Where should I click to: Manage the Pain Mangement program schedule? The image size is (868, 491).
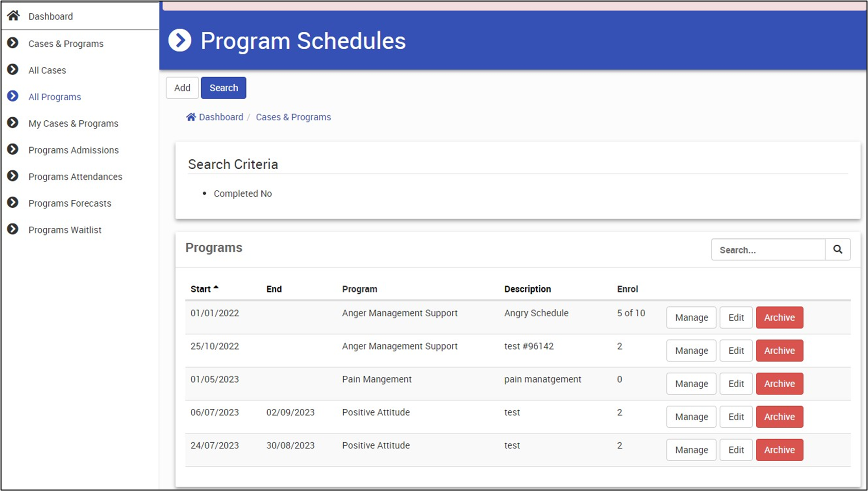[x=691, y=384]
